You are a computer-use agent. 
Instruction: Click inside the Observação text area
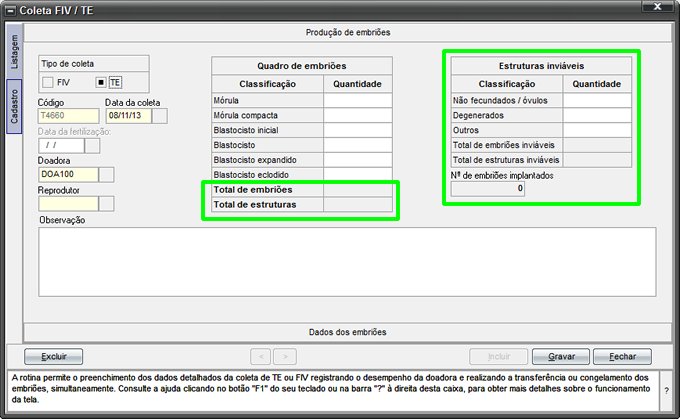(347, 262)
